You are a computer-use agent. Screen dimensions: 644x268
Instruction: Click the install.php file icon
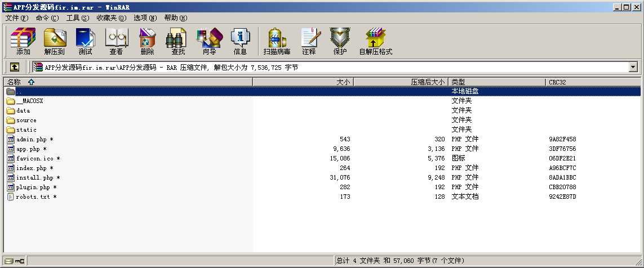click(x=11, y=178)
